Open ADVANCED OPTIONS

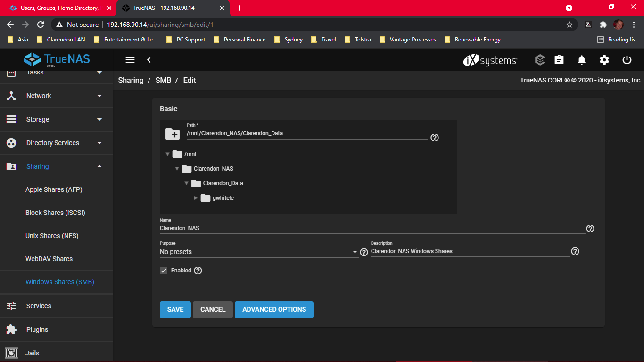pos(274,310)
